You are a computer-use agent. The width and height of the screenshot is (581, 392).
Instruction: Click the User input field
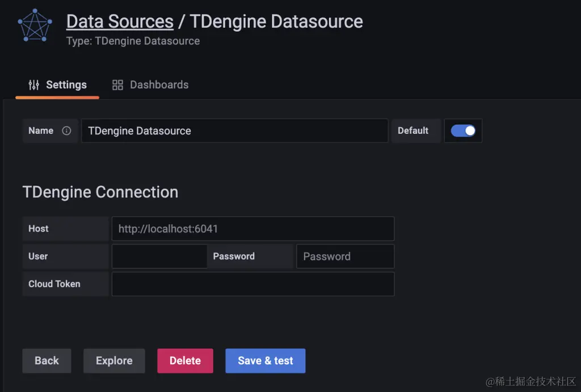click(159, 256)
